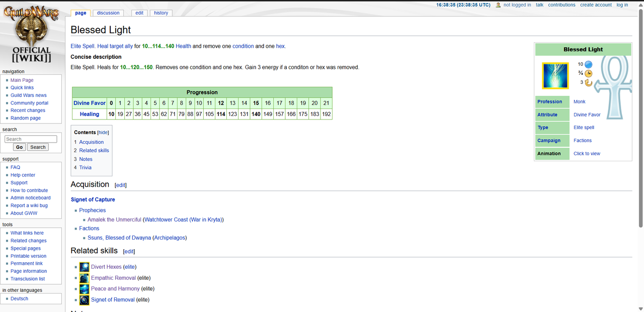The height and width of the screenshot is (312, 644).
Task: Open Random page link
Action: point(26,118)
